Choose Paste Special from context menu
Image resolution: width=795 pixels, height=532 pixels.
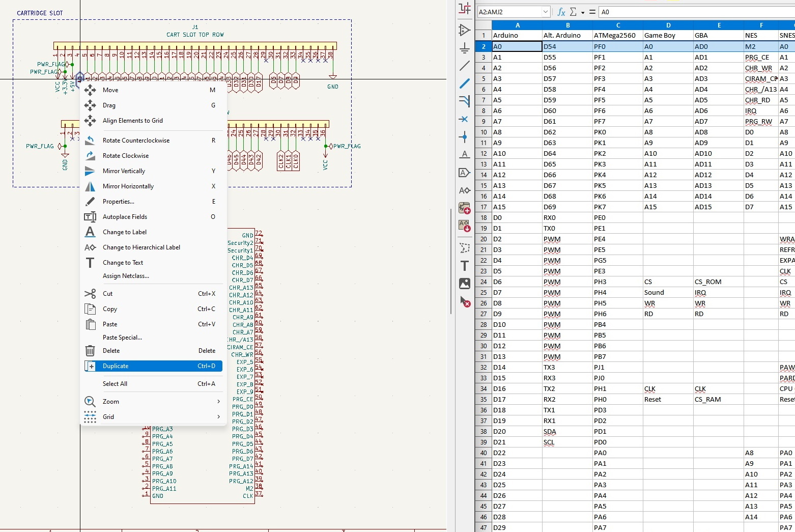point(153,338)
